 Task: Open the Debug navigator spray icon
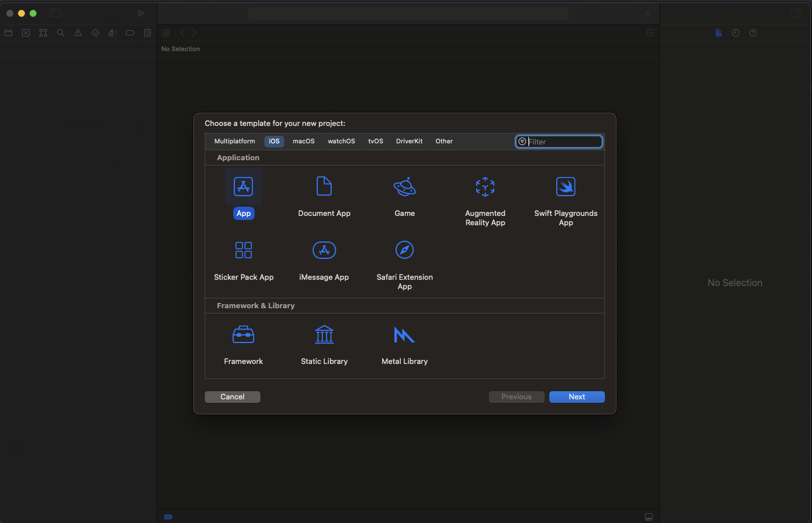113,33
